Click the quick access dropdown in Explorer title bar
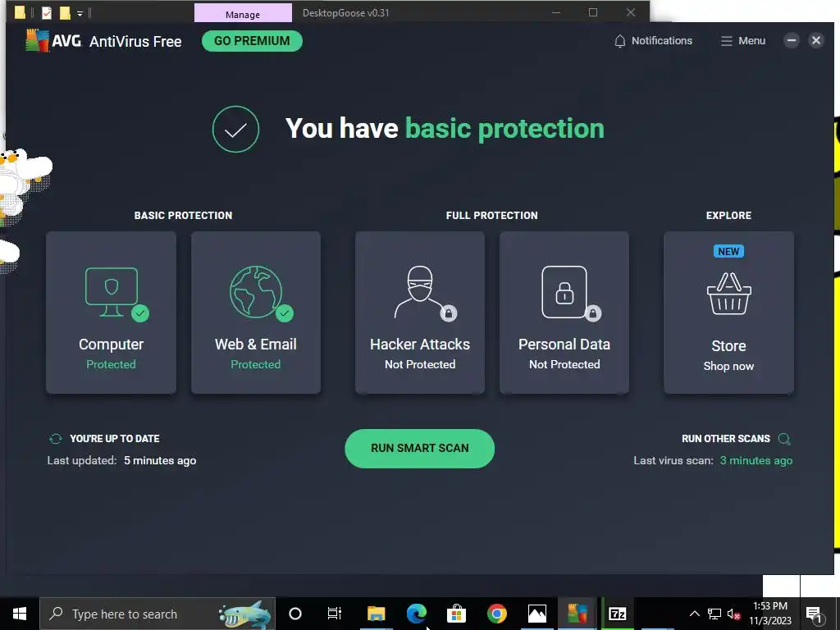 tap(80, 13)
